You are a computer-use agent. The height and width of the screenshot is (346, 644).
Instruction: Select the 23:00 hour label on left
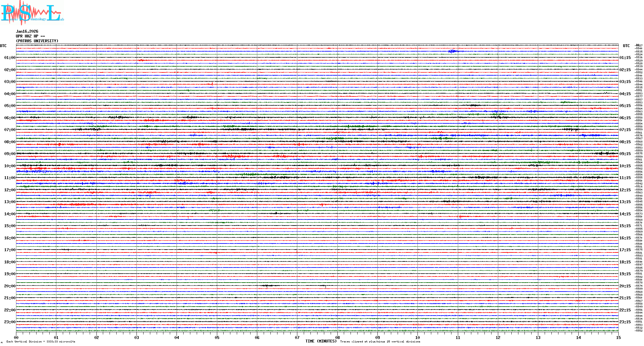[x=10, y=322]
